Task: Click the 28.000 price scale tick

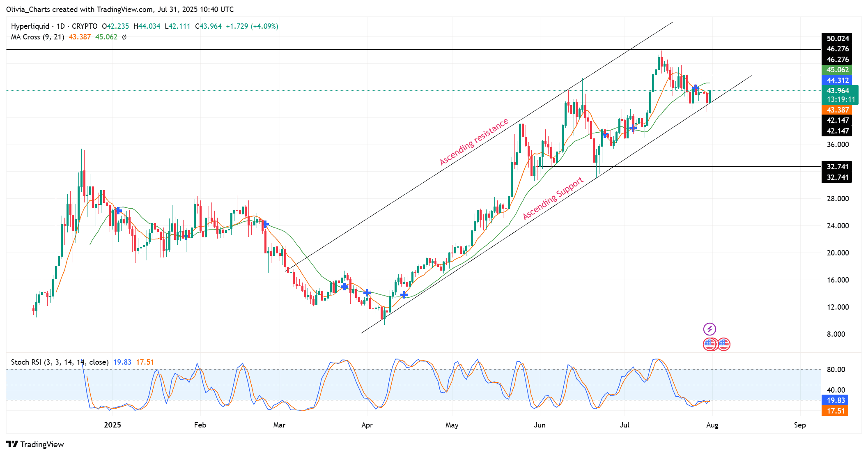Action: pyautogui.click(x=838, y=199)
